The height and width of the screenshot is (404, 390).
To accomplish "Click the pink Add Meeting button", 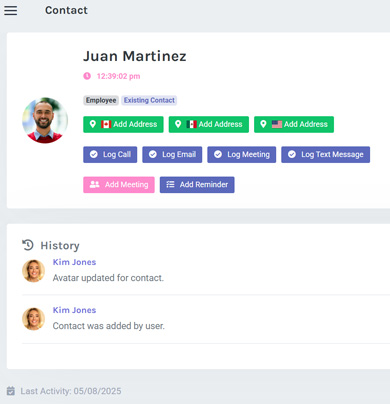I will click(119, 185).
